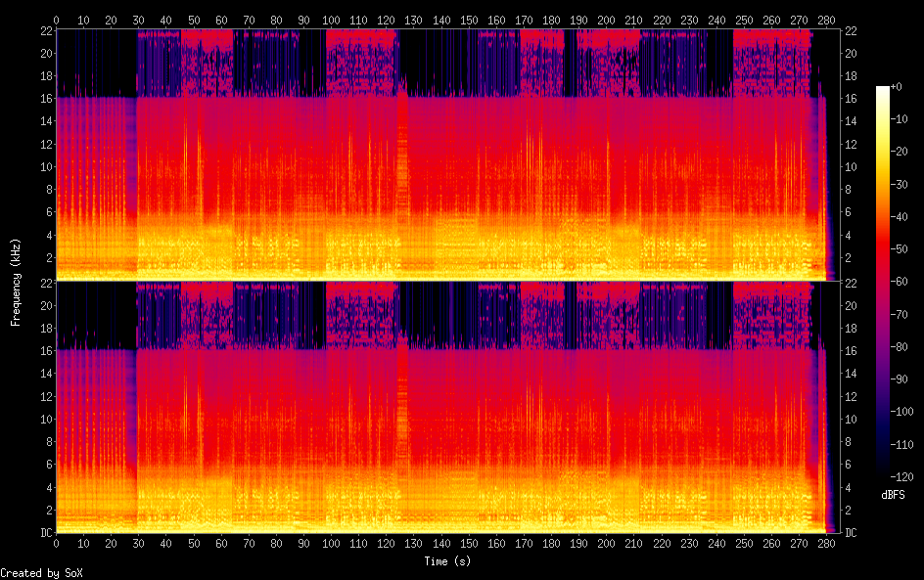Click the 280 tick on the top time axis
Image resolution: width=924 pixels, height=580 pixels.
point(828,20)
